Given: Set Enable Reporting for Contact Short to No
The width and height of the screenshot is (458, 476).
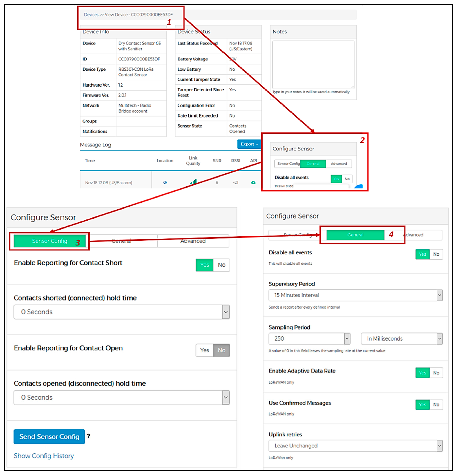Looking at the screenshot, I should 221,265.
